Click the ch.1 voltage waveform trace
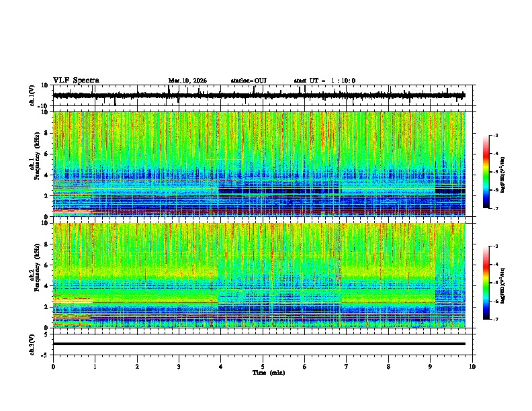The width and height of the screenshot is (532, 411). pos(259,95)
